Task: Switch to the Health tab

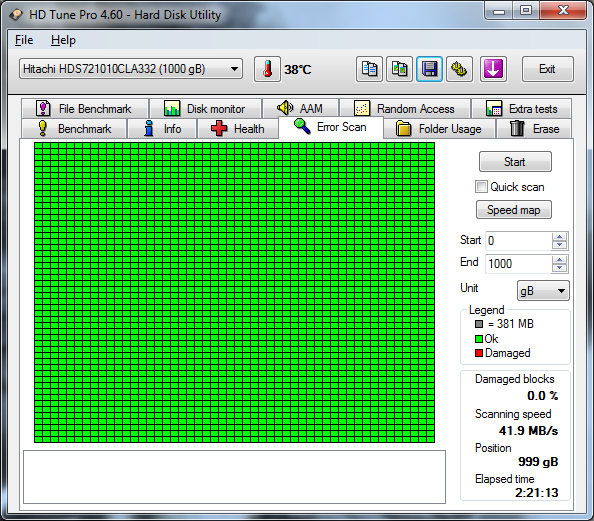Action: [238, 129]
